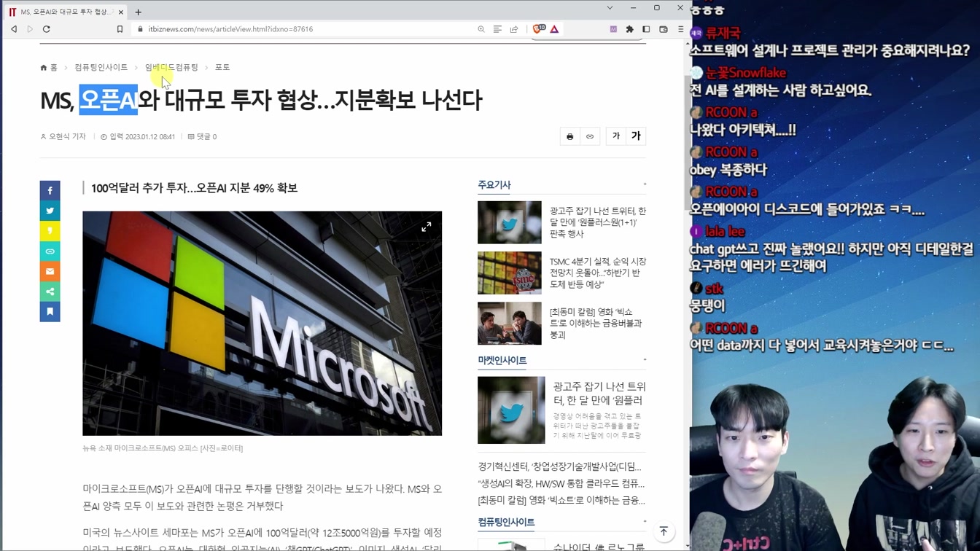The height and width of the screenshot is (551, 980).
Task: Share article on KakaoTalk yellow icon
Action: coord(50,231)
